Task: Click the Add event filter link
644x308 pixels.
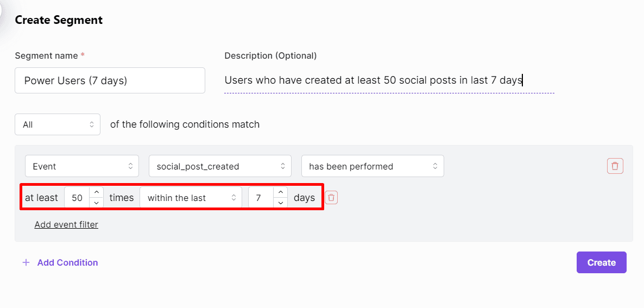Action: pyautogui.click(x=66, y=224)
